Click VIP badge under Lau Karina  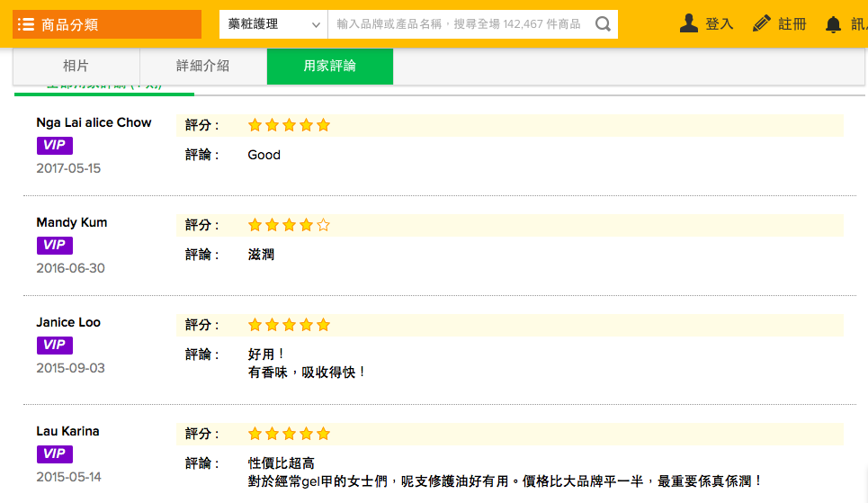54,454
